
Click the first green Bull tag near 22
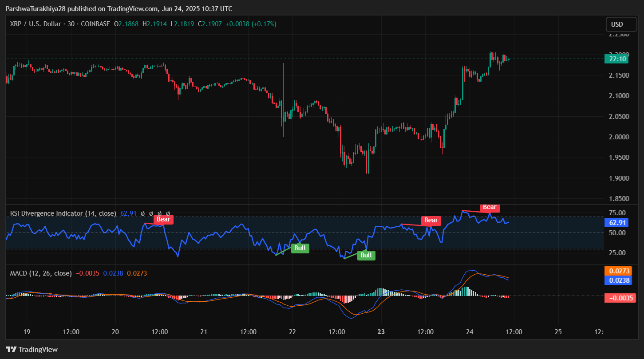click(x=300, y=248)
